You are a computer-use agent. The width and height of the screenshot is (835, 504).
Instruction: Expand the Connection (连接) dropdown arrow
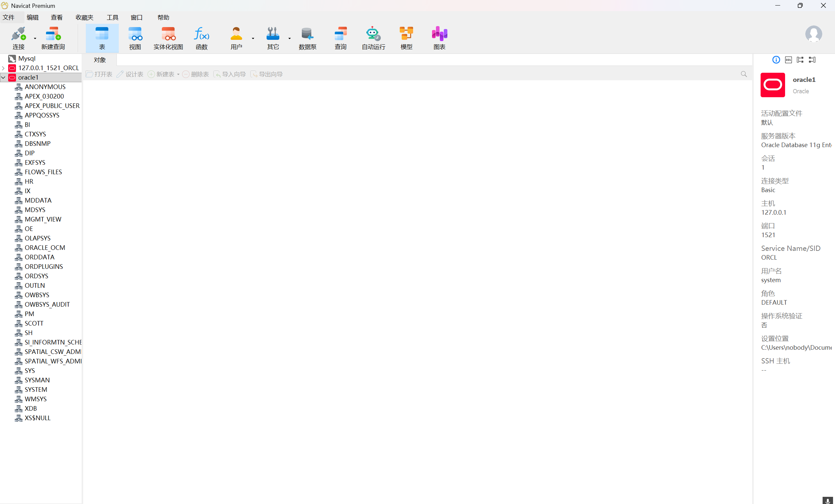(x=35, y=38)
